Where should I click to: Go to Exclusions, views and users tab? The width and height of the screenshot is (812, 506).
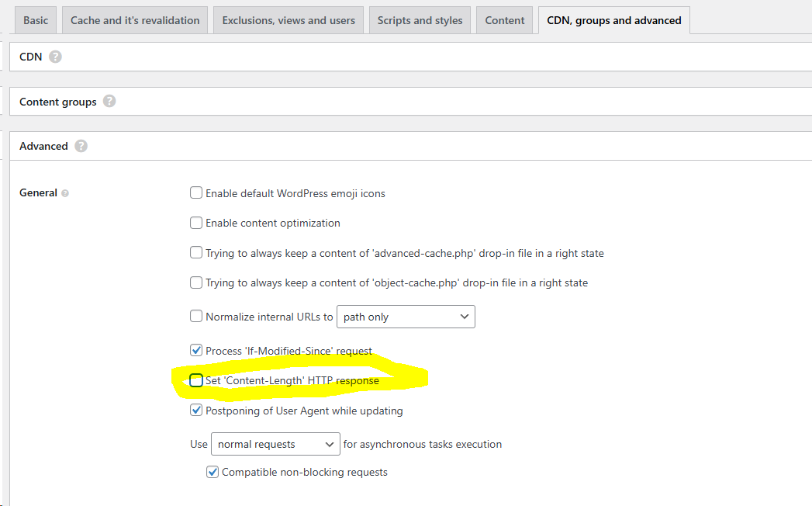pyautogui.click(x=289, y=20)
